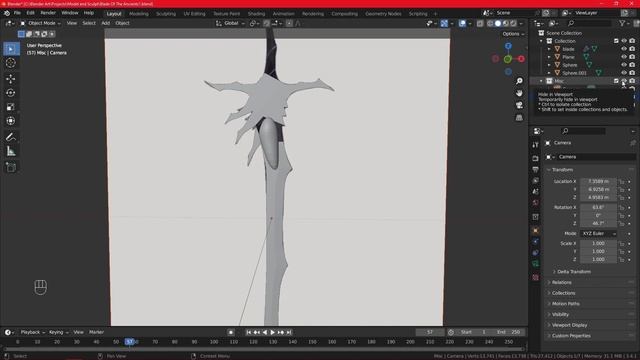Open the World properties tab

pos(536,202)
